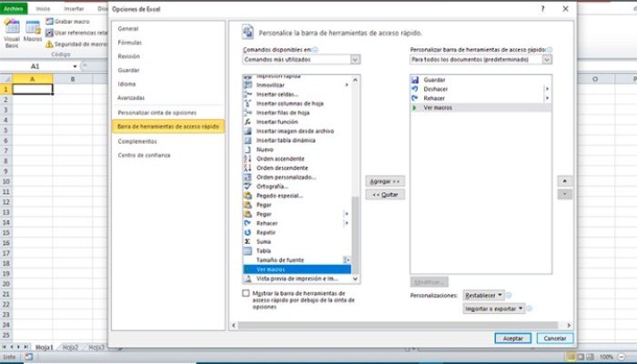Select Rehacer in the quick access list
Screen dimensions: 637x364
[480, 98]
